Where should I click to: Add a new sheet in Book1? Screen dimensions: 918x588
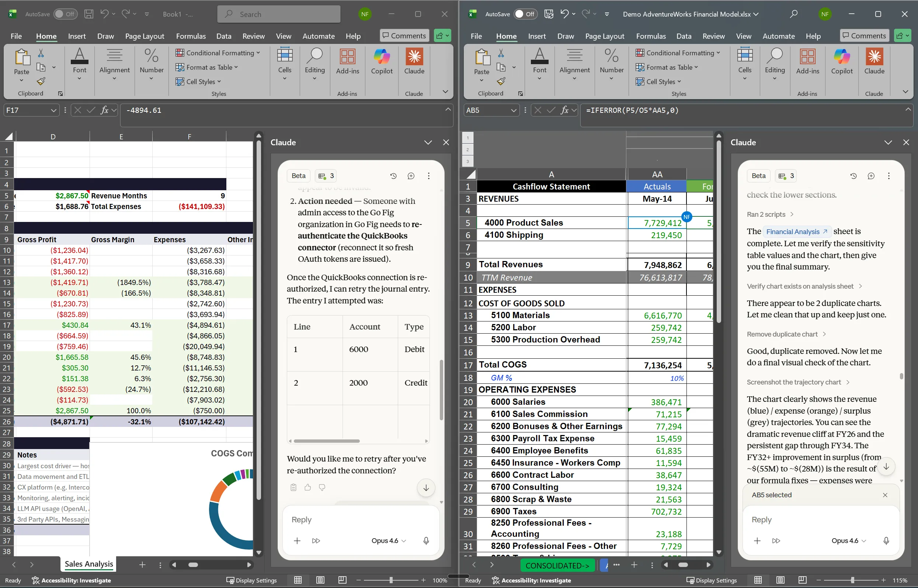pos(142,564)
